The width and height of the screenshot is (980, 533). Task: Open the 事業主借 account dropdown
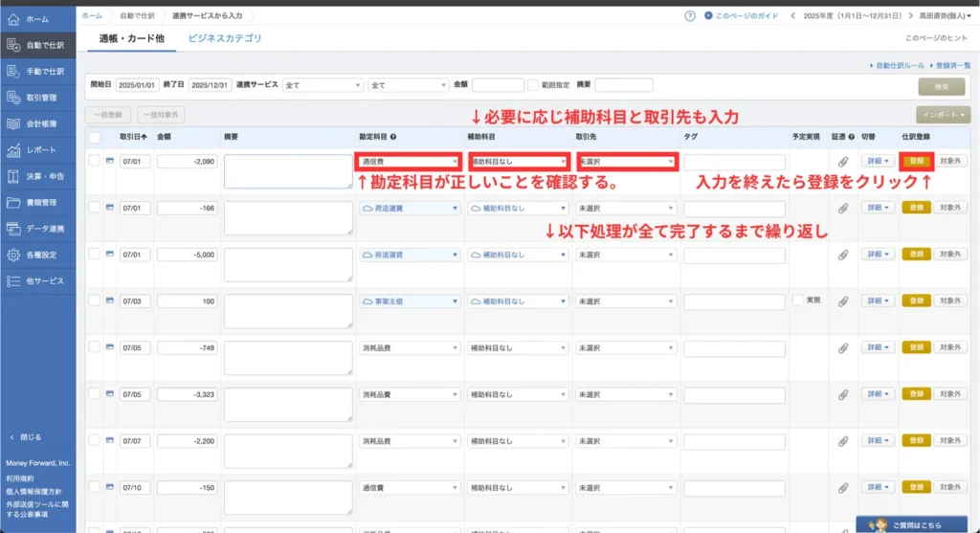coord(410,301)
